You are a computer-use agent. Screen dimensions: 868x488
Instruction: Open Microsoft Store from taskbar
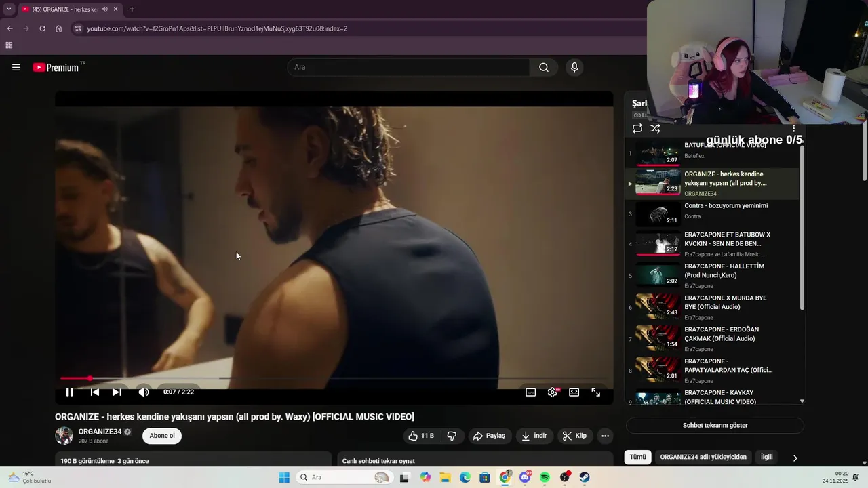(x=485, y=477)
